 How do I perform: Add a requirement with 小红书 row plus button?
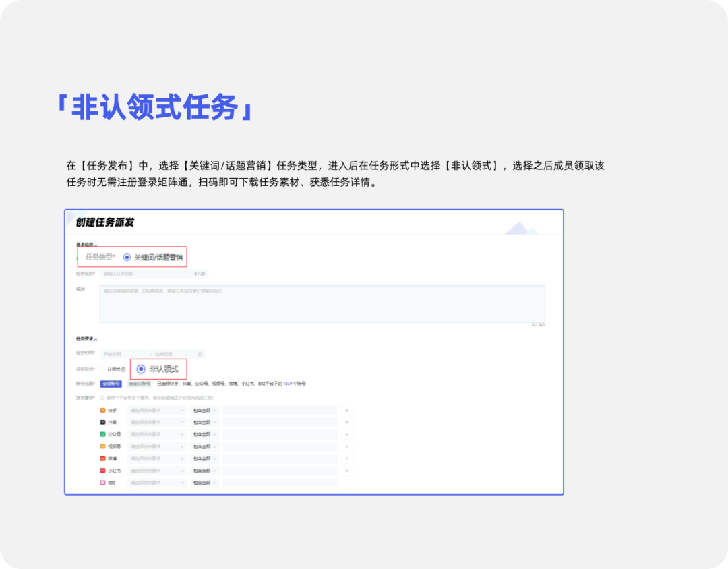(x=347, y=471)
